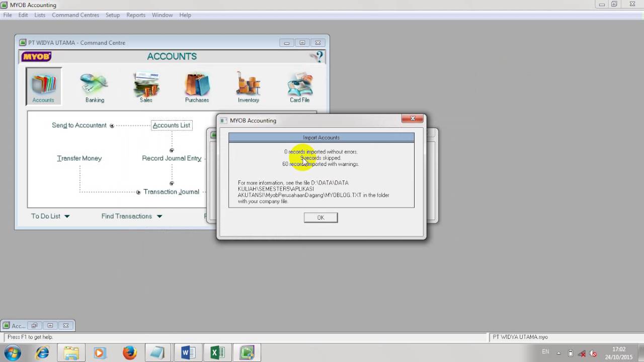
Task: Open the Window menu
Action: 163,15
